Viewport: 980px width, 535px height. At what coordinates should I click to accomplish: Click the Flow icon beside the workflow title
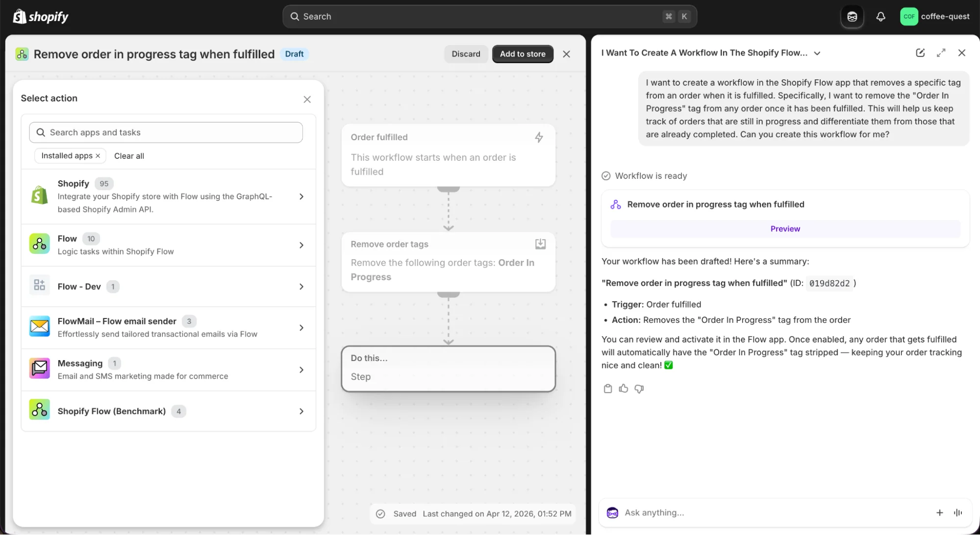pos(22,54)
